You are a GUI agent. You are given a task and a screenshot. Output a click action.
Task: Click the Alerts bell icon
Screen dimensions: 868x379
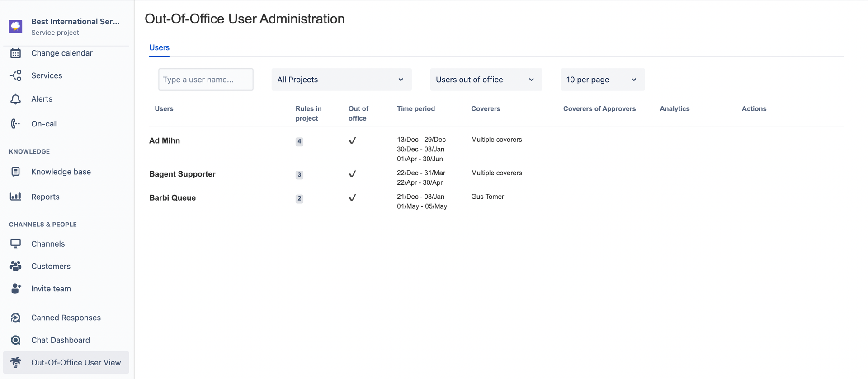tap(15, 99)
